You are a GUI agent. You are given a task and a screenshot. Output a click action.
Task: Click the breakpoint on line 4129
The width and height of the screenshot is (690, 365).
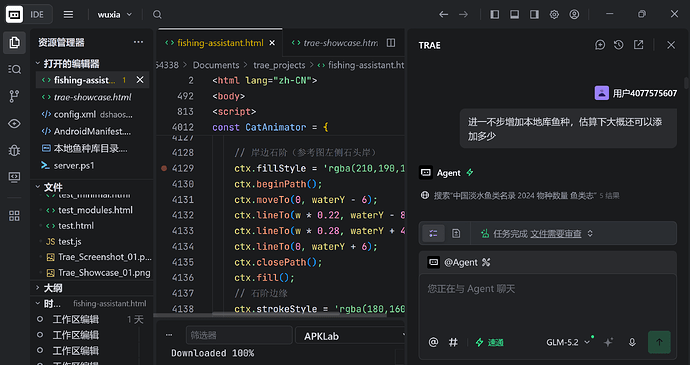(164, 168)
